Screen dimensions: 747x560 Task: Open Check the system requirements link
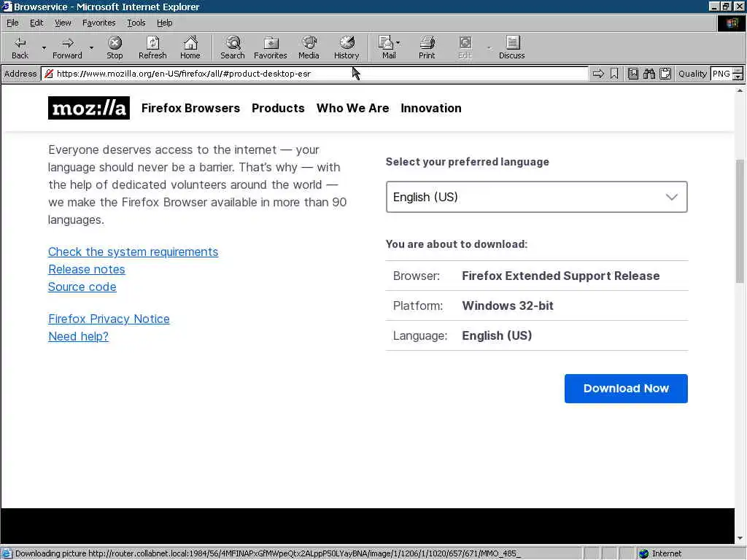click(x=133, y=252)
